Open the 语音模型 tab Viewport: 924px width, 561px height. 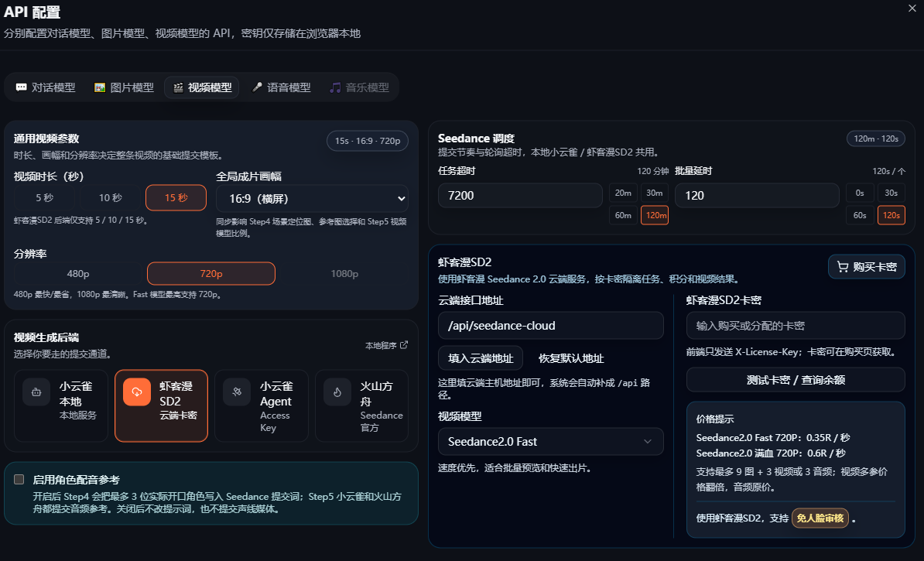(x=281, y=87)
